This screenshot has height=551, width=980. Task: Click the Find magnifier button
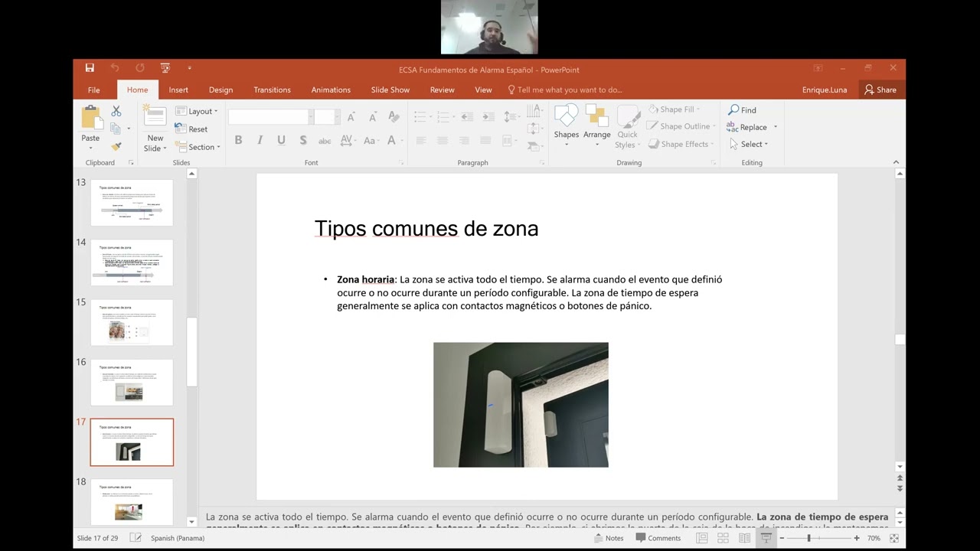click(x=742, y=110)
